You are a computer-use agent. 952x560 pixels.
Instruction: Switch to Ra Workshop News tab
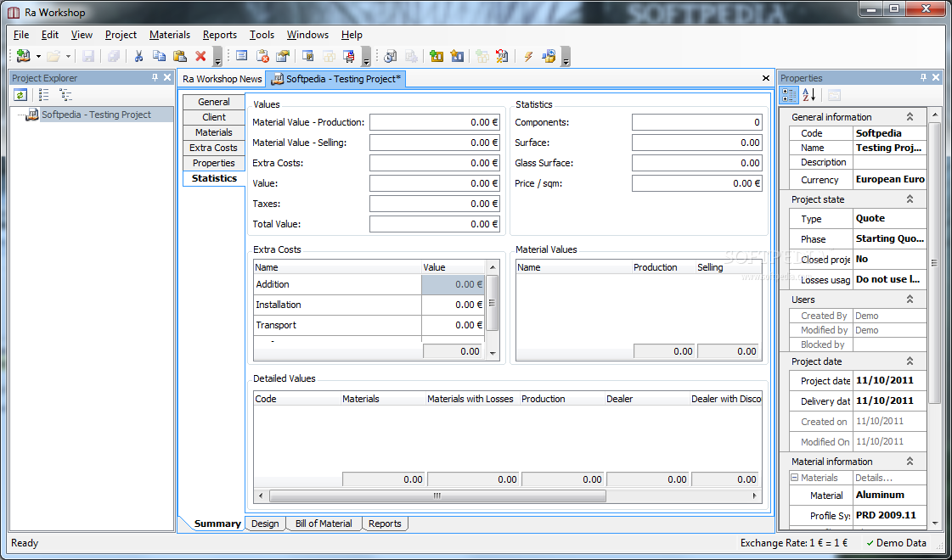pos(223,79)
